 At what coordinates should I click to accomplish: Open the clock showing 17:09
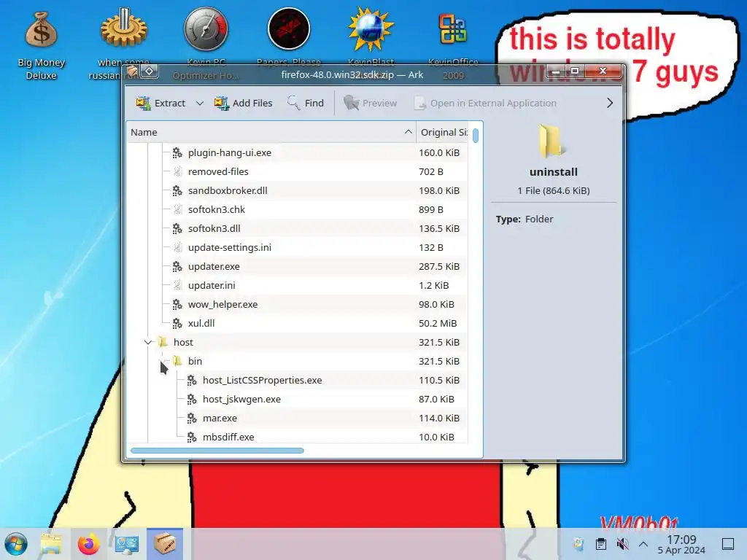pyautogui.click(x=681, y=544)
